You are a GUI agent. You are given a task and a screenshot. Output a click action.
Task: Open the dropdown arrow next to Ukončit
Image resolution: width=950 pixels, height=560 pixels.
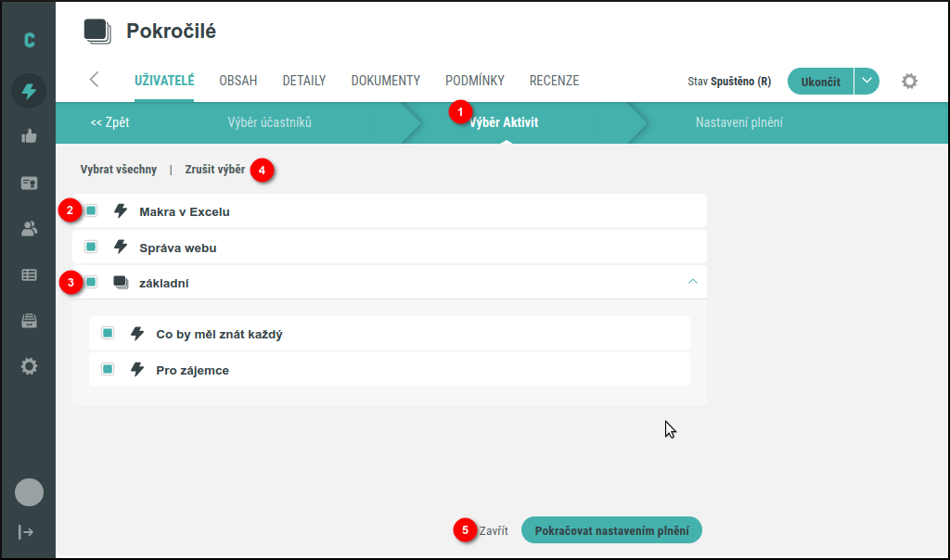pyautogui.click(x=866, y=81)
